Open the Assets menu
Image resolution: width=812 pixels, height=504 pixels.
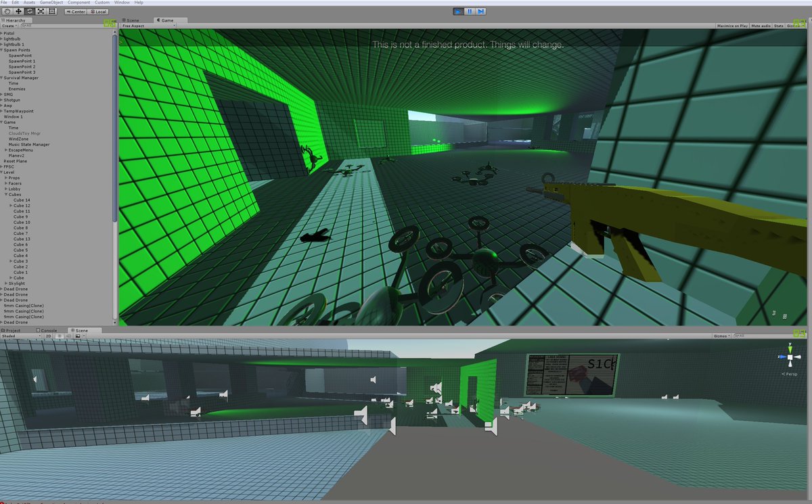(x=30, y=3)
